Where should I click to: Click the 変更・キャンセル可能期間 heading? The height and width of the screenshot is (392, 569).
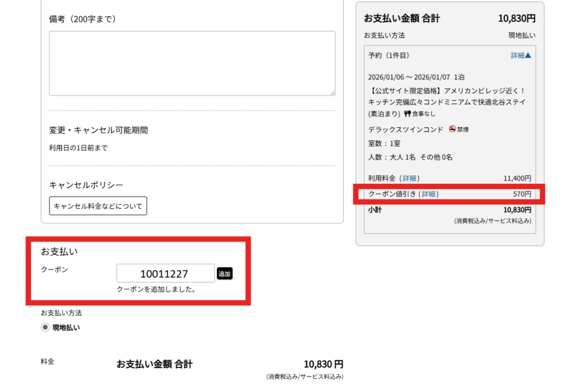98,130
